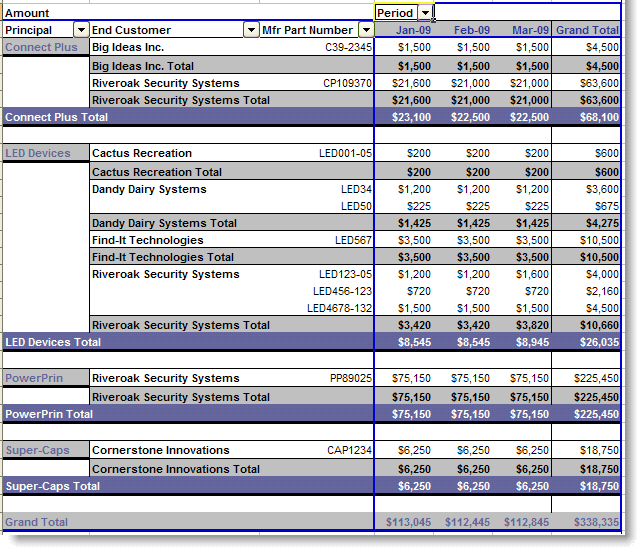Open the Period column filter dropdown
Viewport: 641px width, 551px height.
425,13
